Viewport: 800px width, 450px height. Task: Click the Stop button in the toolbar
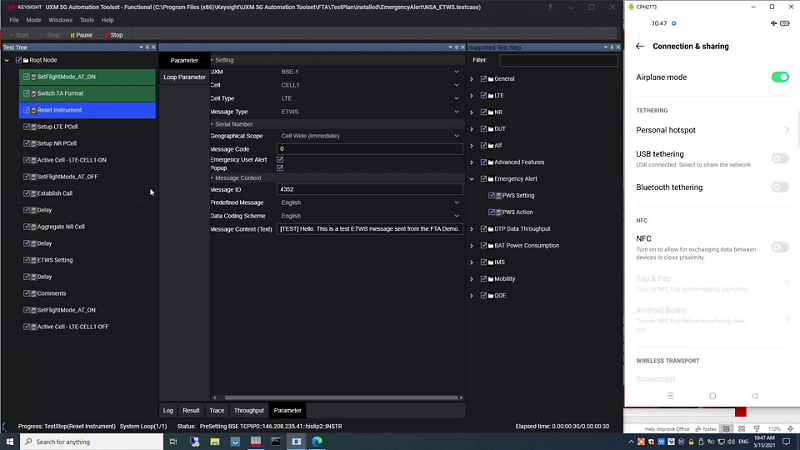114,35
